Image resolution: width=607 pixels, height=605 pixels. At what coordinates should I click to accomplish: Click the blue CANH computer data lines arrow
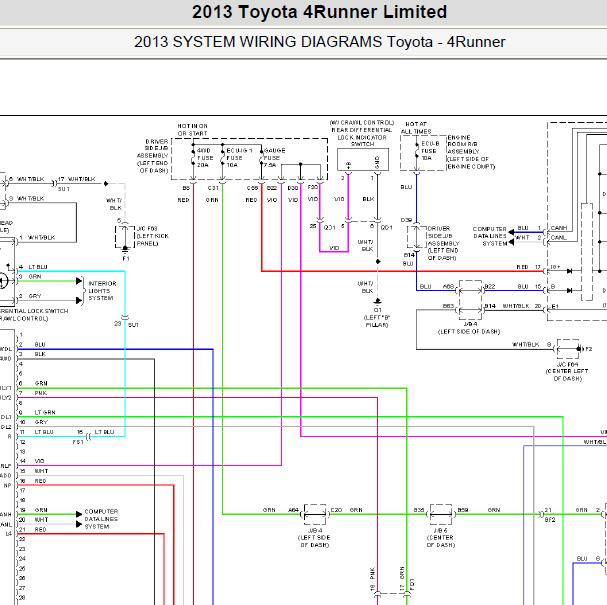click(511, 232)
